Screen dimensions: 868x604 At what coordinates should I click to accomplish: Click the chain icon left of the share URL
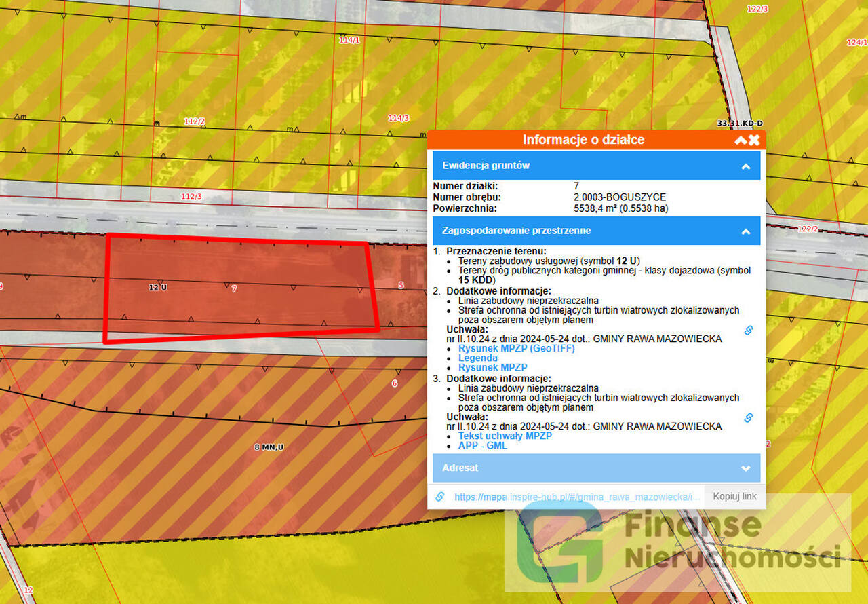(440, 497)
